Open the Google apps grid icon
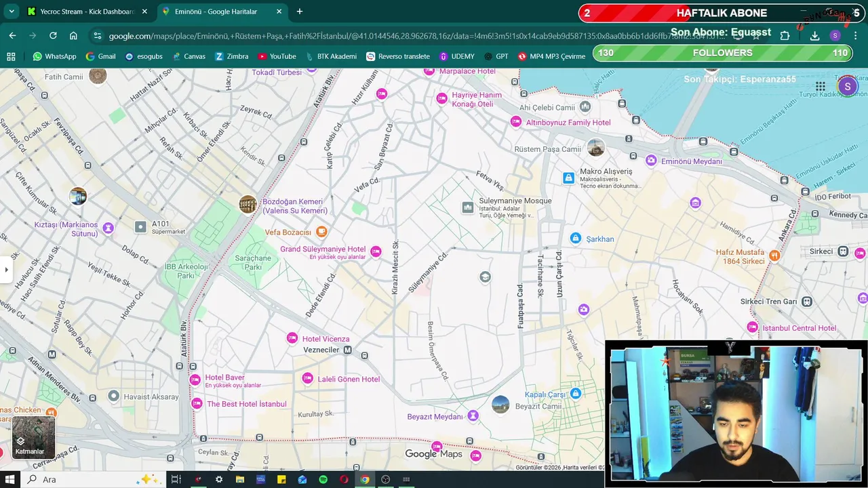The height and width of the screenshot is (488, 868). tap(821, 86)
